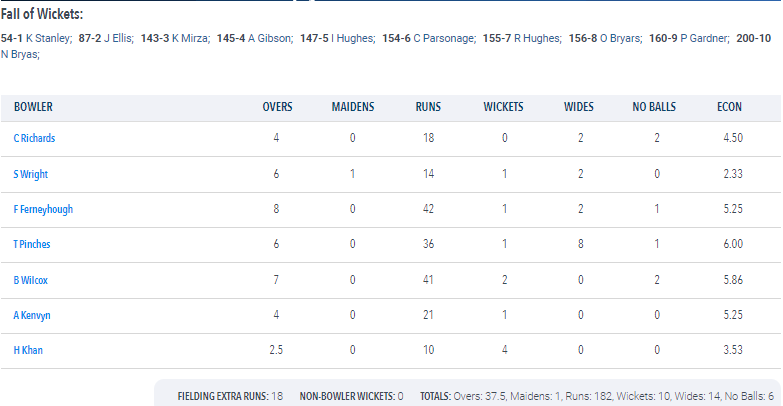
Task: Select K Mirza in Fall of Wickets
Action: coord(191,38)
